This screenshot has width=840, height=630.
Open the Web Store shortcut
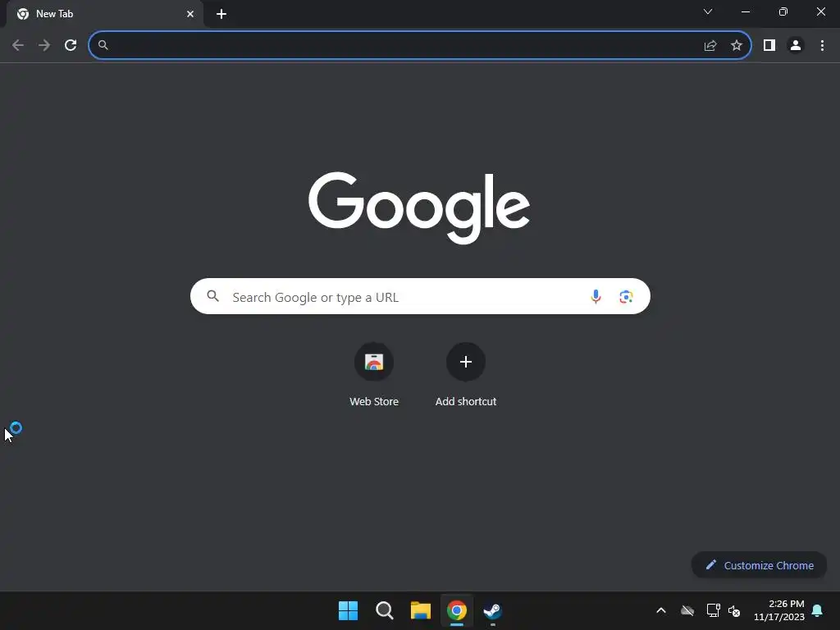pyautogui.click(x=374, y=375)
